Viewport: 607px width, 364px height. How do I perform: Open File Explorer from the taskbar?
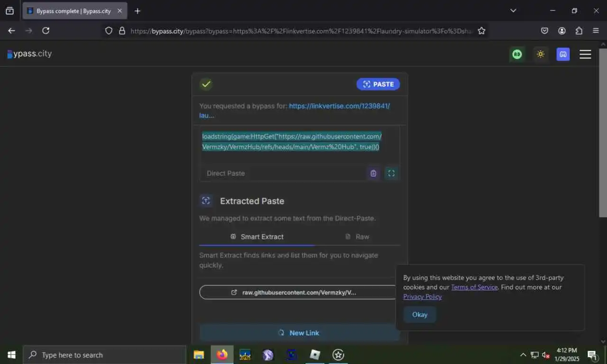tap(199, 355)
